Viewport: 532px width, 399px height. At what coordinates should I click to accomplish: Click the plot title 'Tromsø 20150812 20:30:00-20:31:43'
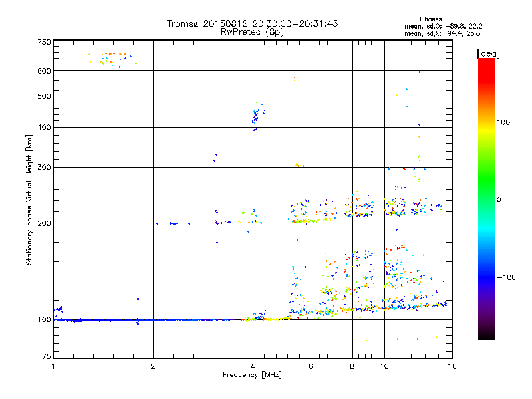click(x=252, y=23)
